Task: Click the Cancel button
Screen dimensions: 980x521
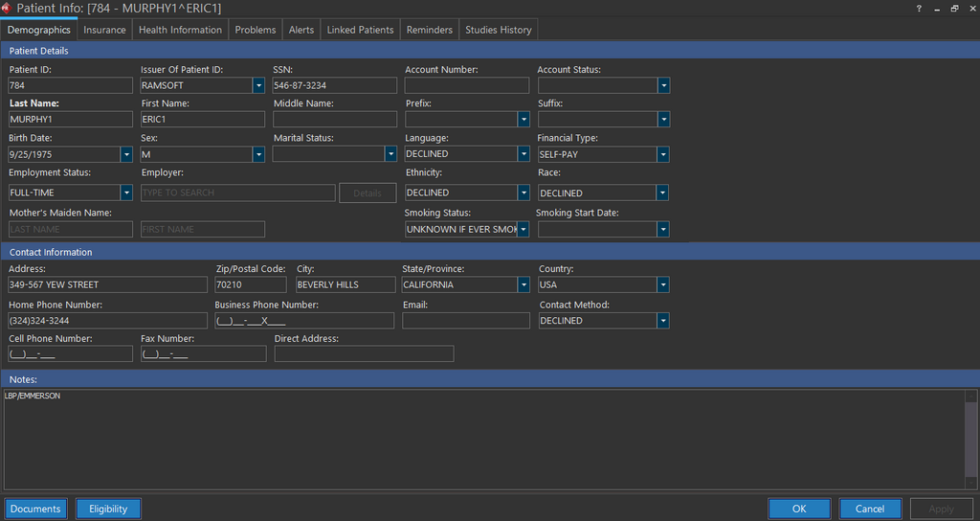Action: click(870, 509)
